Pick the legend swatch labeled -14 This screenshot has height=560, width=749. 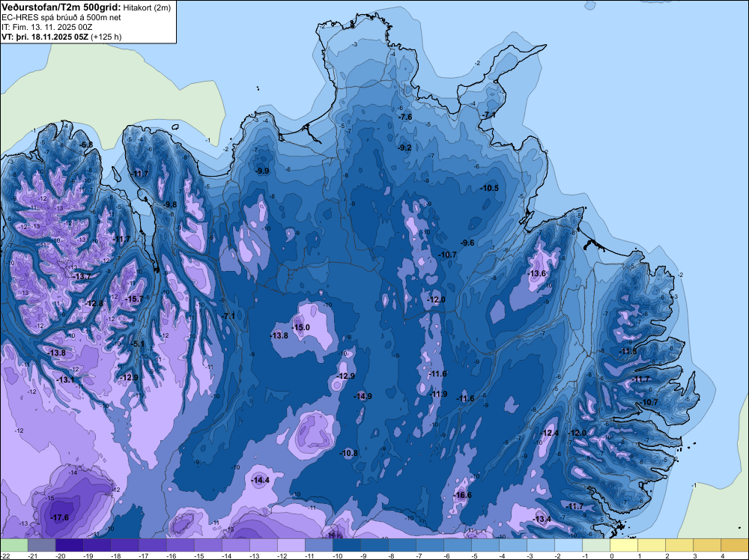point(235,545)
